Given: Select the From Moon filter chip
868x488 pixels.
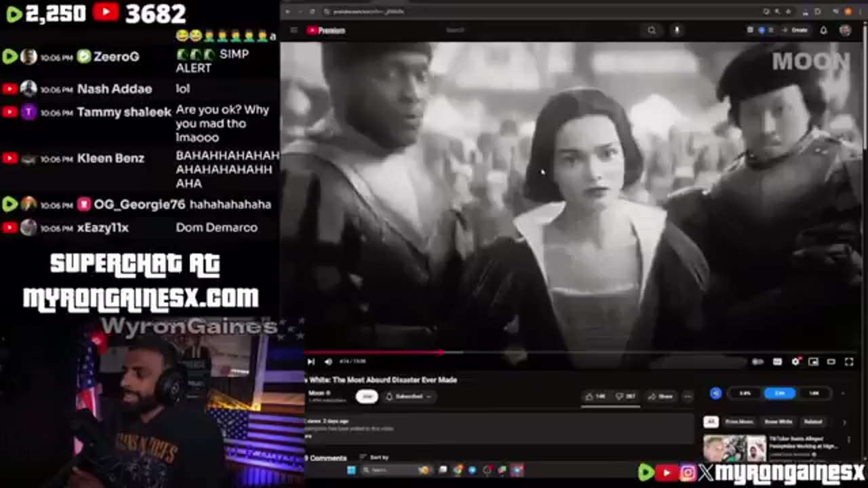Looking at the screenshot, I should pos(739,422).
